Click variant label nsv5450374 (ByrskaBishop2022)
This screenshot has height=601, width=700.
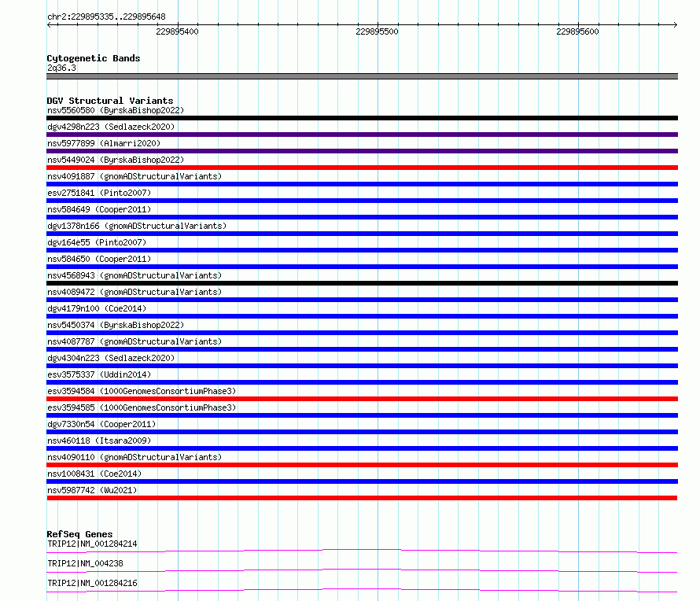point(116,325)
